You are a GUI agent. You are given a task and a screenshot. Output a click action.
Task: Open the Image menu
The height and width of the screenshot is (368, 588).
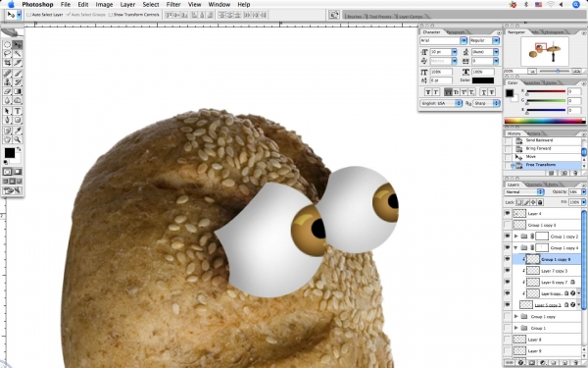click(104, 5)
